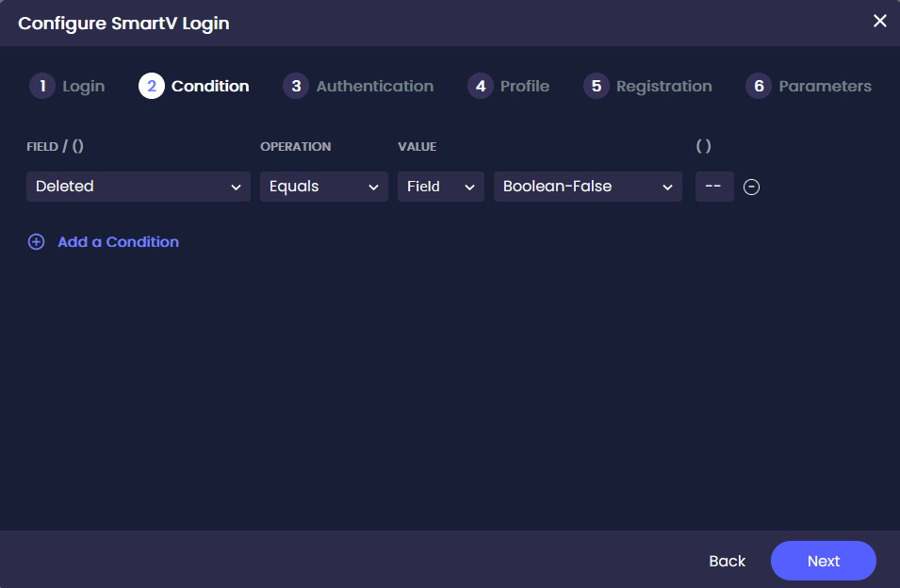Go to step 6 Parameters
900x588 pixels.
coord(809,86)
